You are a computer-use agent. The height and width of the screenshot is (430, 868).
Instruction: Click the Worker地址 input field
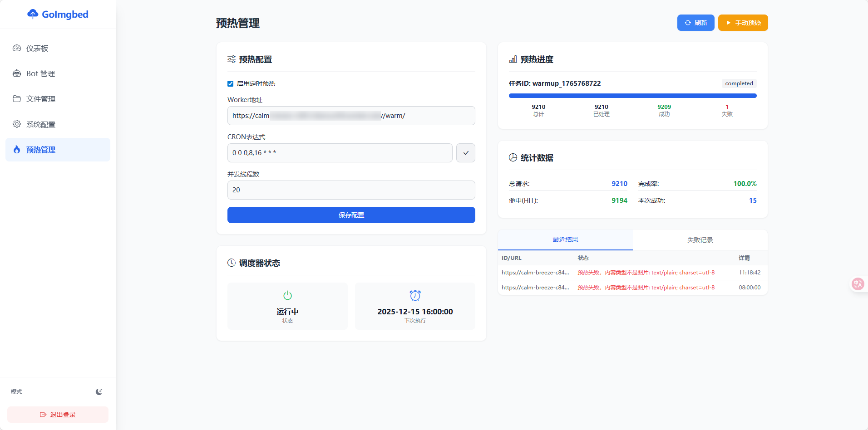pos(351,116)
